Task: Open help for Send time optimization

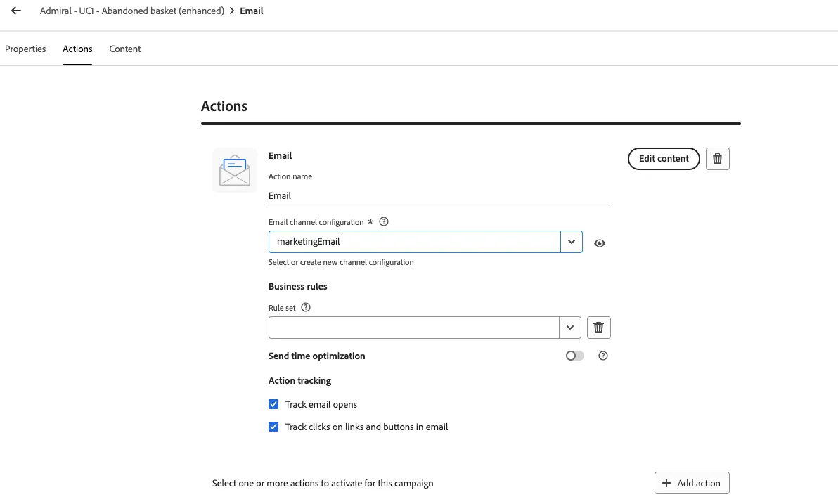Action: click(603, 356)
